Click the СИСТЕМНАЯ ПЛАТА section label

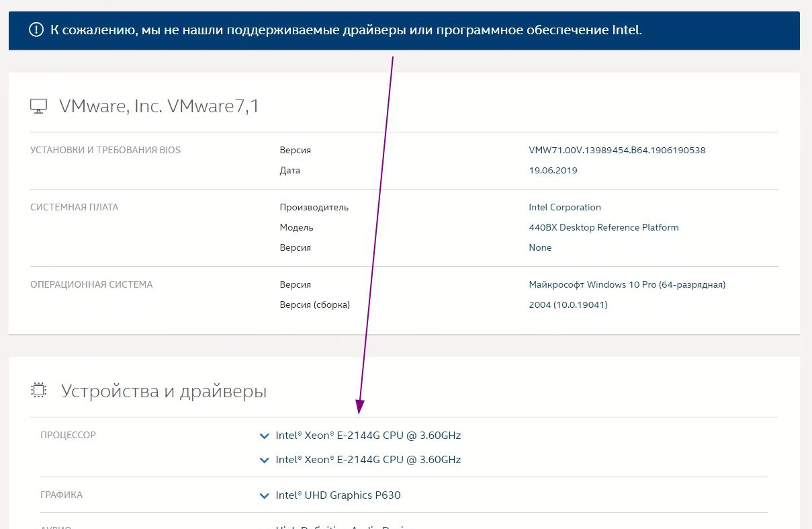[75, 207]
